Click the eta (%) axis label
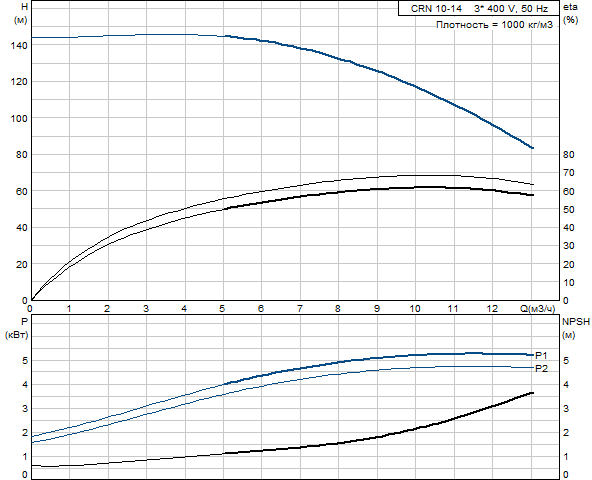The width and height of the screenshot is (592, 480). tap(570, 13)
